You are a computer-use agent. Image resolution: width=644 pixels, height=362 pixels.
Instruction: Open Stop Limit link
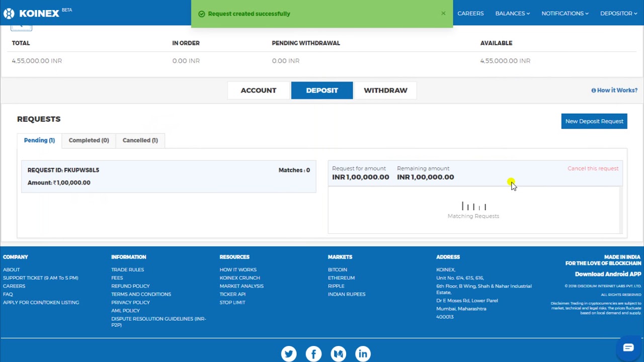click(x=232, y=302)
